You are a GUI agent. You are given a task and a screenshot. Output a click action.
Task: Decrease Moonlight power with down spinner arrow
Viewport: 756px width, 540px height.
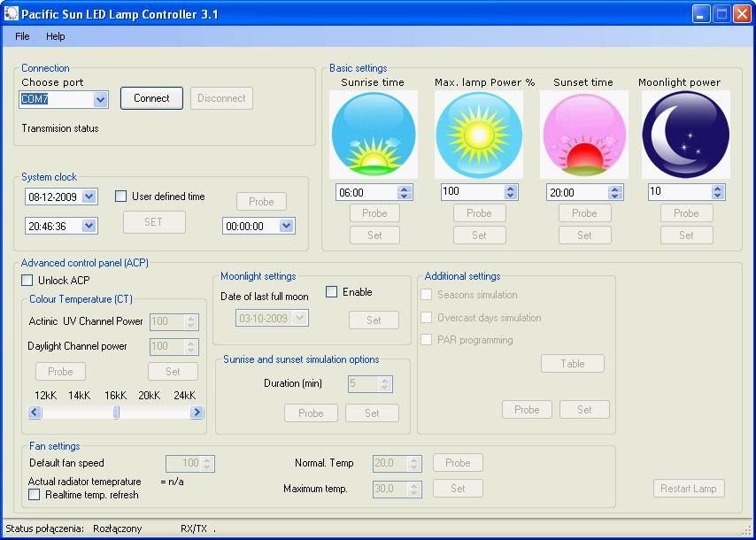pyautogui.click(x=717, y=196)
